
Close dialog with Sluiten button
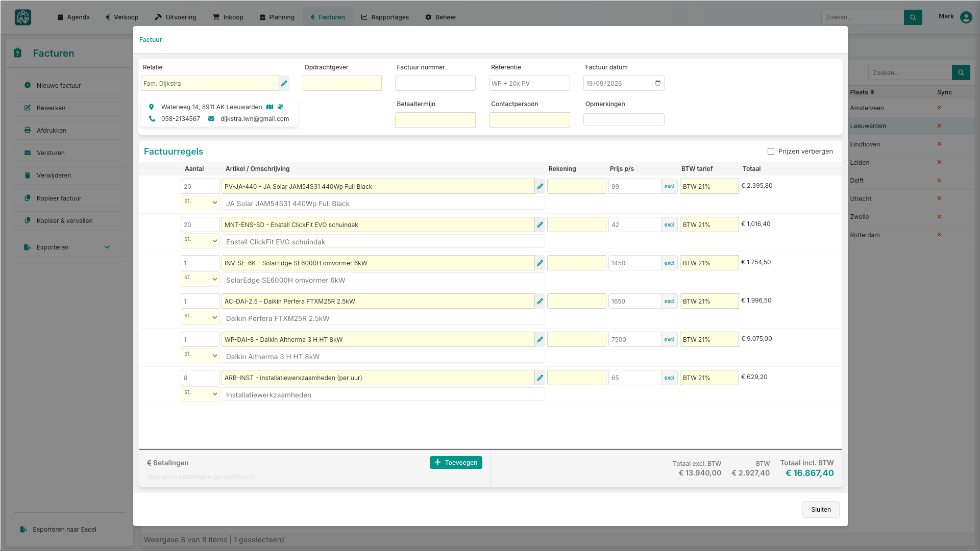pos(821,510)
